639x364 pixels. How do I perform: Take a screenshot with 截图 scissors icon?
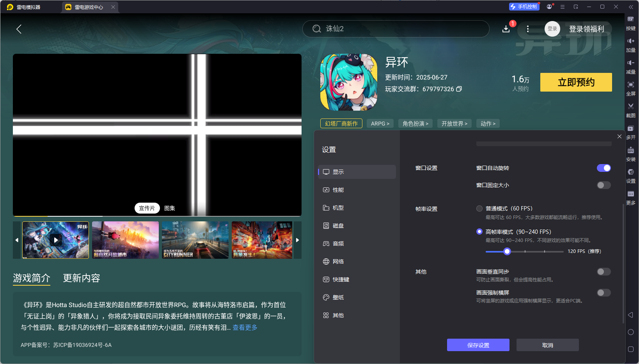[630, 110]
